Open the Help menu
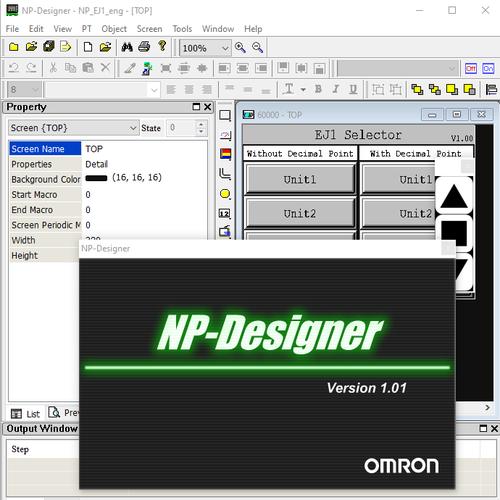Screen dimensions: 500x500 [x=253, y=29]
